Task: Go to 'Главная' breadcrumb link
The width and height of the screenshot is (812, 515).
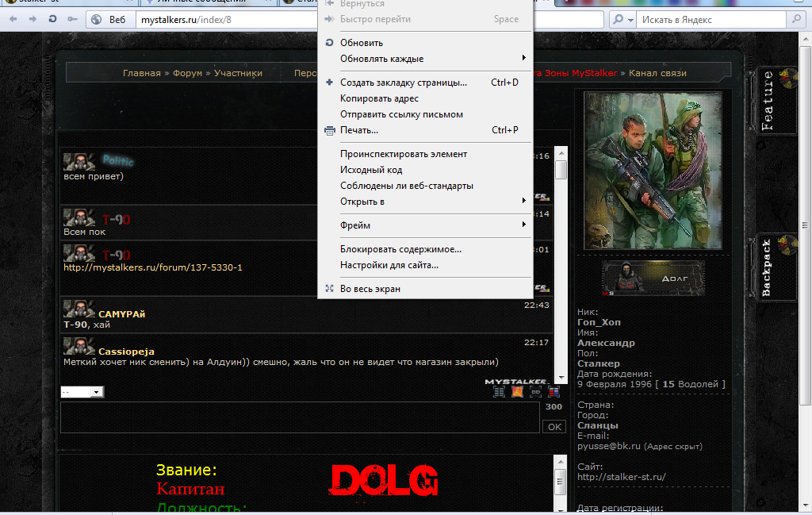Action: (x=142, y=73)
